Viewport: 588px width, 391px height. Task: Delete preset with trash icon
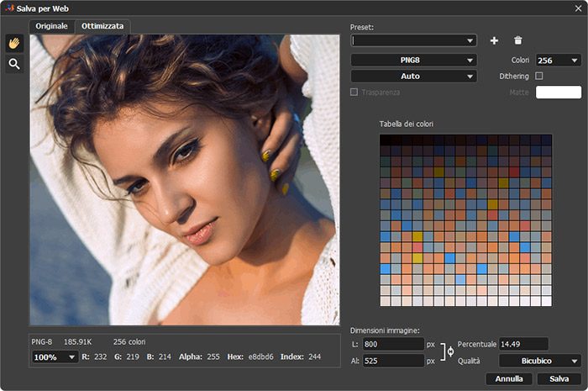coord(517,40)
